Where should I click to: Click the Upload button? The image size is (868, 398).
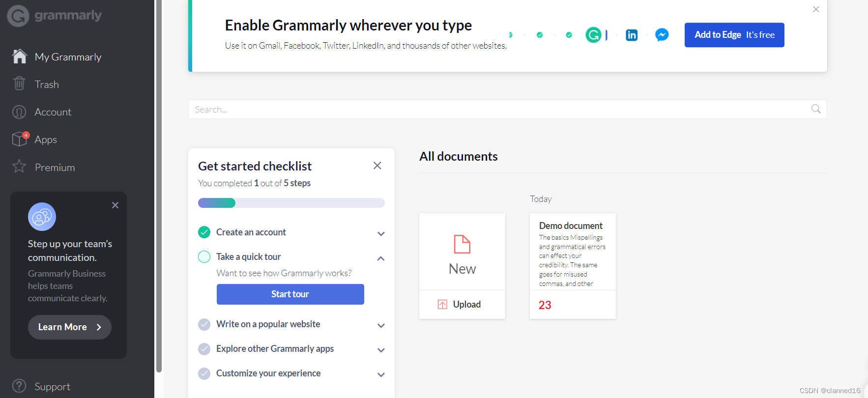point(462,305)
